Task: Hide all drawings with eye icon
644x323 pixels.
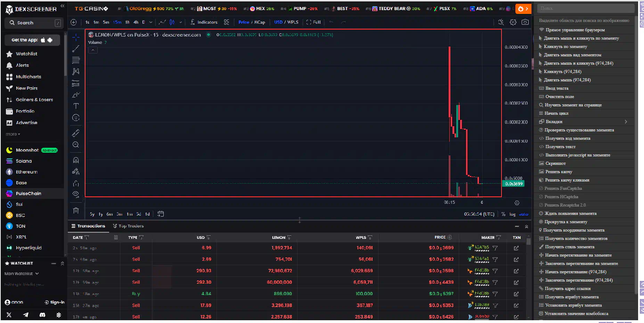Action: (76, 194)
